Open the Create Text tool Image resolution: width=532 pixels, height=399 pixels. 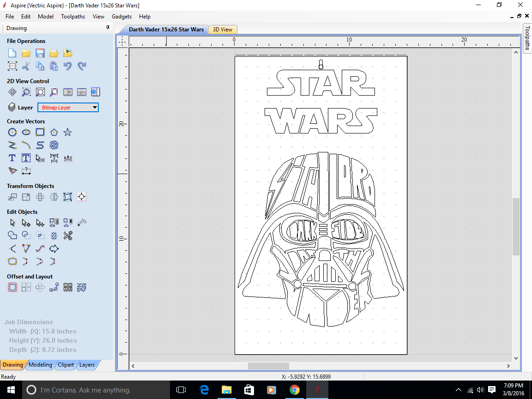click(x=12, y=158)
